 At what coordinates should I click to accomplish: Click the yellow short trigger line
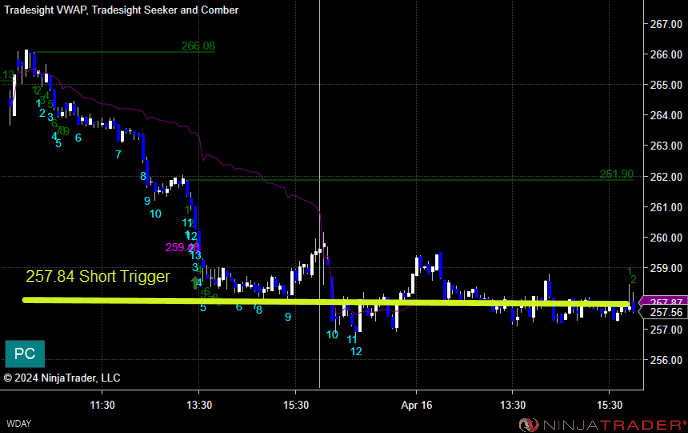(x=326, y=302)
